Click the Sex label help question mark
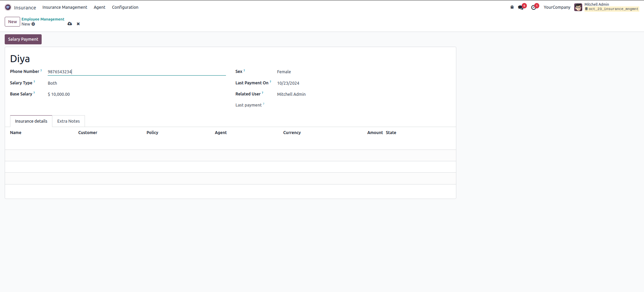 [244, 71]
